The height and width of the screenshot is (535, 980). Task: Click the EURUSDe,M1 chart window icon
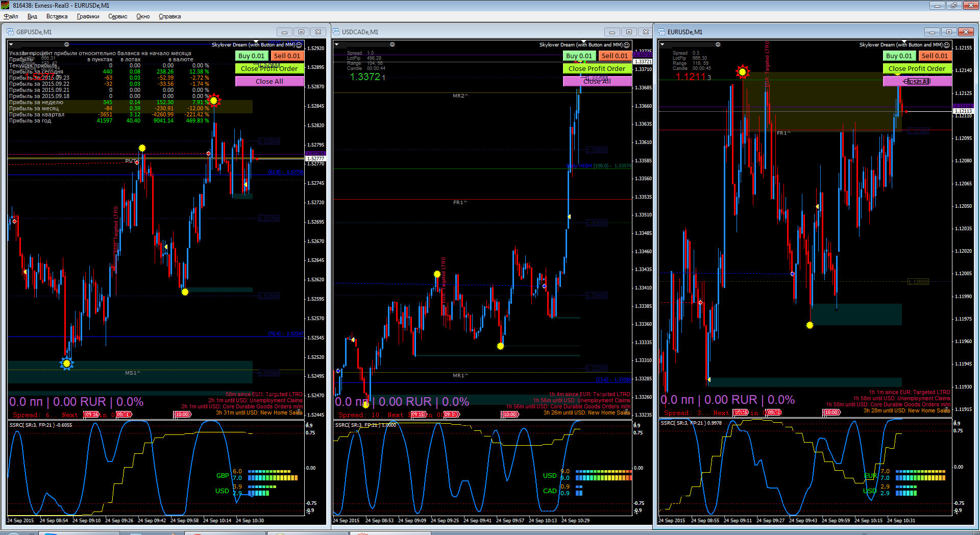click(x=662, y=32)
